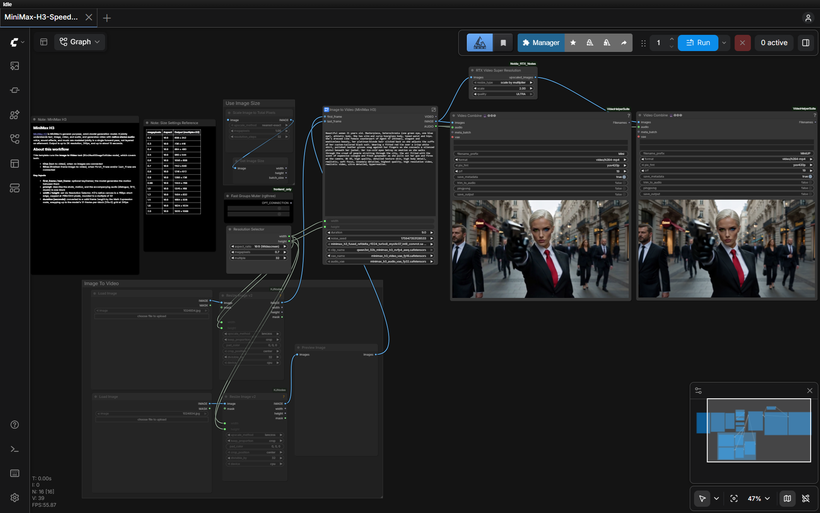
Task: Open resize_type dropdown in RTX Video node
Action: pyautogui.click(x=503, y=83)
